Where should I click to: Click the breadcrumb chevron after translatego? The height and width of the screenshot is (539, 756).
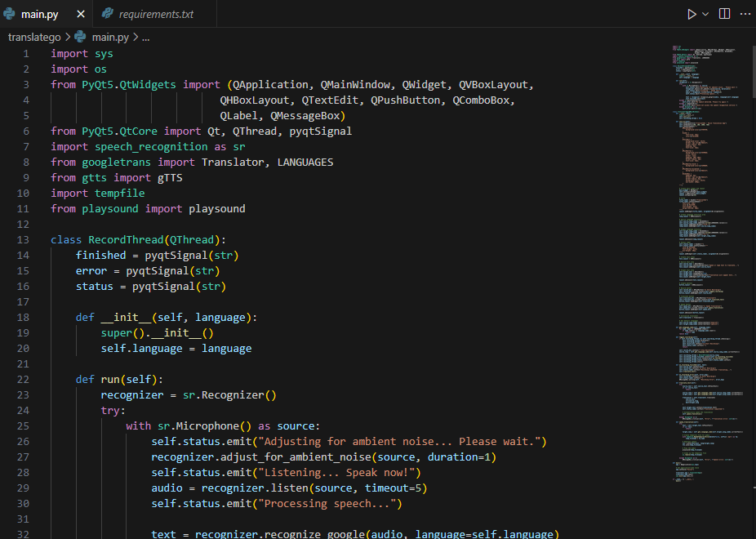point(67,37)
